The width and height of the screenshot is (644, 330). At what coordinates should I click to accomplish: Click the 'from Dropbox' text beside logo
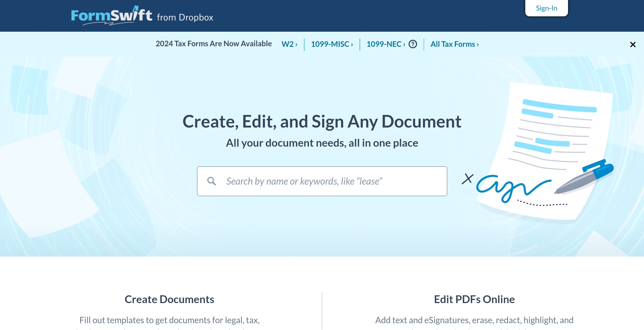[185, 17]
